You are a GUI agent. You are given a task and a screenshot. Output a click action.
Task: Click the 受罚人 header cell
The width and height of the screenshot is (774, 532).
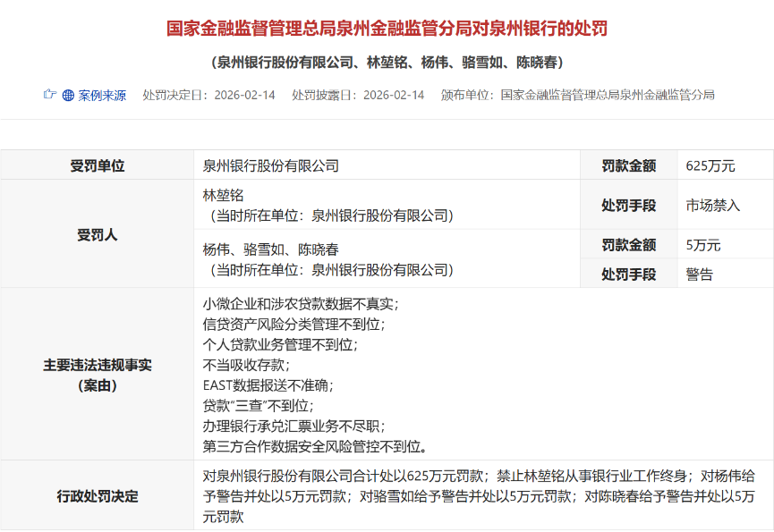pyautogui.click(x=98, y=234)
